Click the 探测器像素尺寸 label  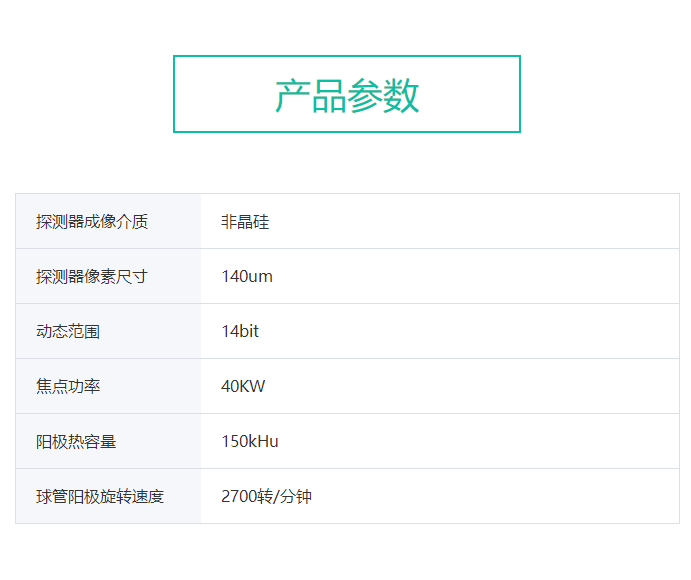92,276
